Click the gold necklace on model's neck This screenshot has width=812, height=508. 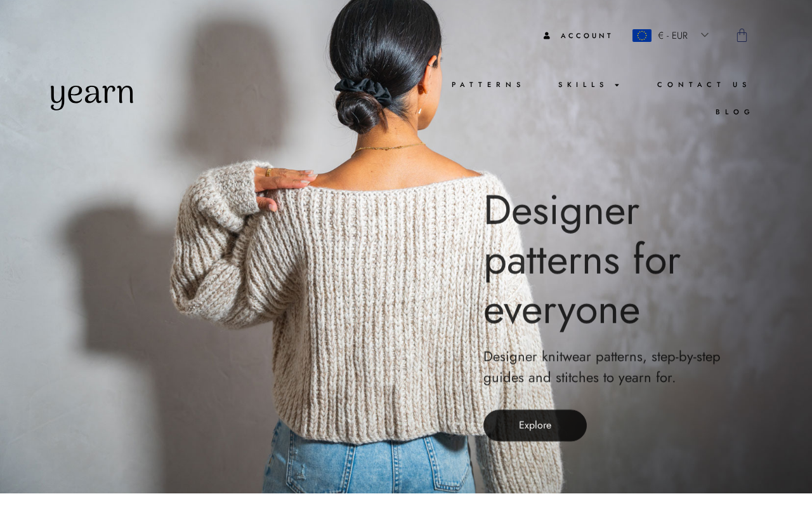coord(388,148)
